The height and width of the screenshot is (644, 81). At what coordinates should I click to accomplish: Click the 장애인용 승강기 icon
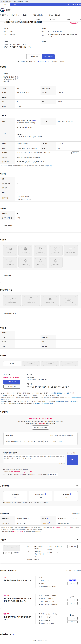(x=31, y=300)
